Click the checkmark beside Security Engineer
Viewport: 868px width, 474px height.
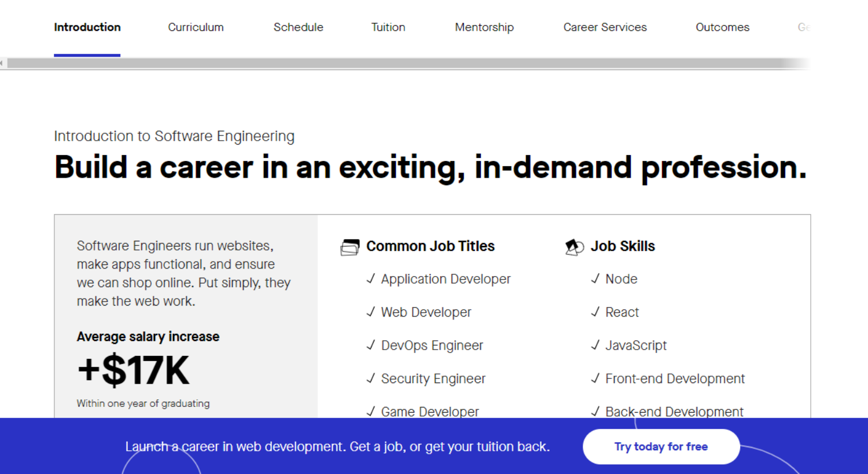pos(371,378)
